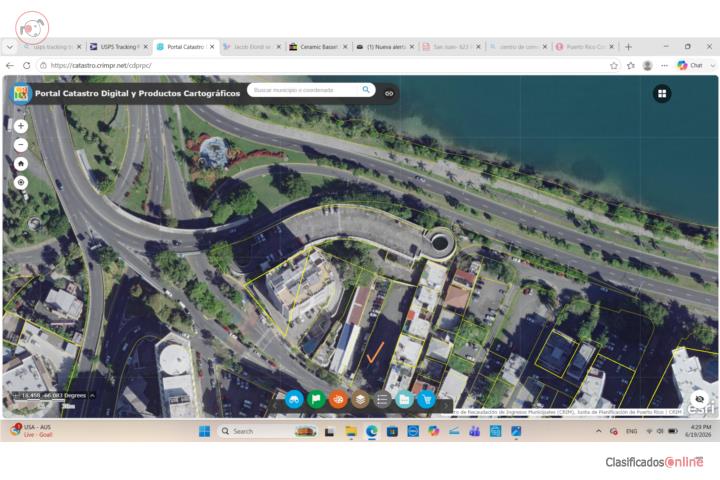Toggle the eye-slash visibility button near esri logo
The width and height of the screenshot is (720, 480).
(699, 399)
